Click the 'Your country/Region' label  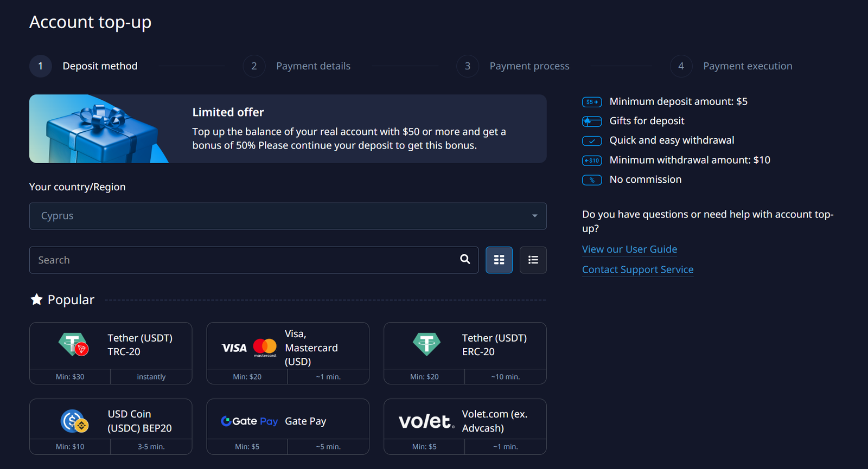pyautogui.click(x=78, y=187)
